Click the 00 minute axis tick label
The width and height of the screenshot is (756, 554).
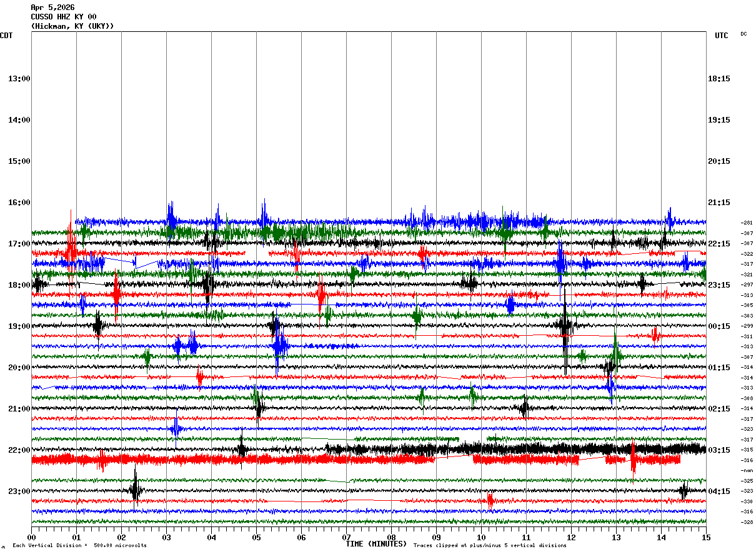32,537
